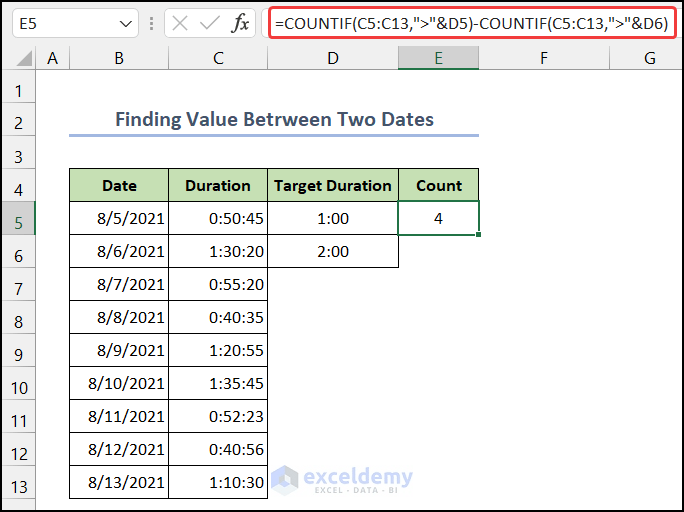Select the cell with date 8/8/2021

click(119, 317)
